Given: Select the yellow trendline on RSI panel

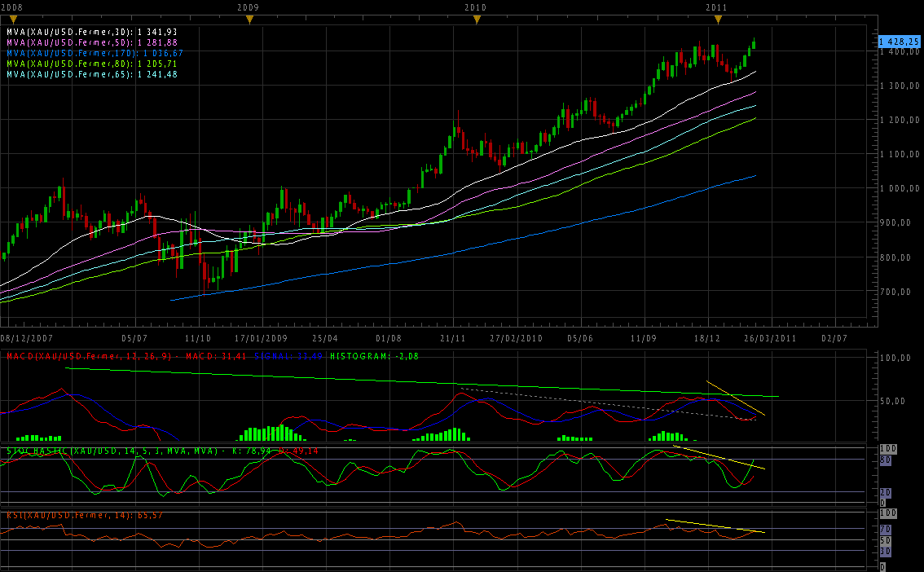Looking at the screenshot, I should pyautogui.click(x=715, y=526).
